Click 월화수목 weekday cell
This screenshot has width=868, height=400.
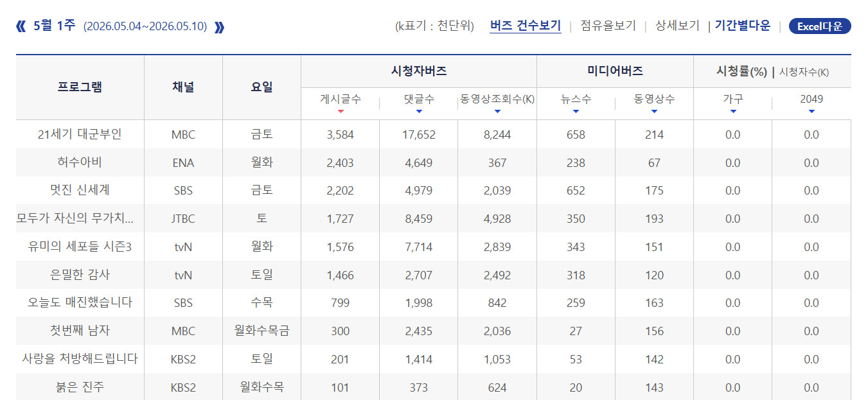261,387
